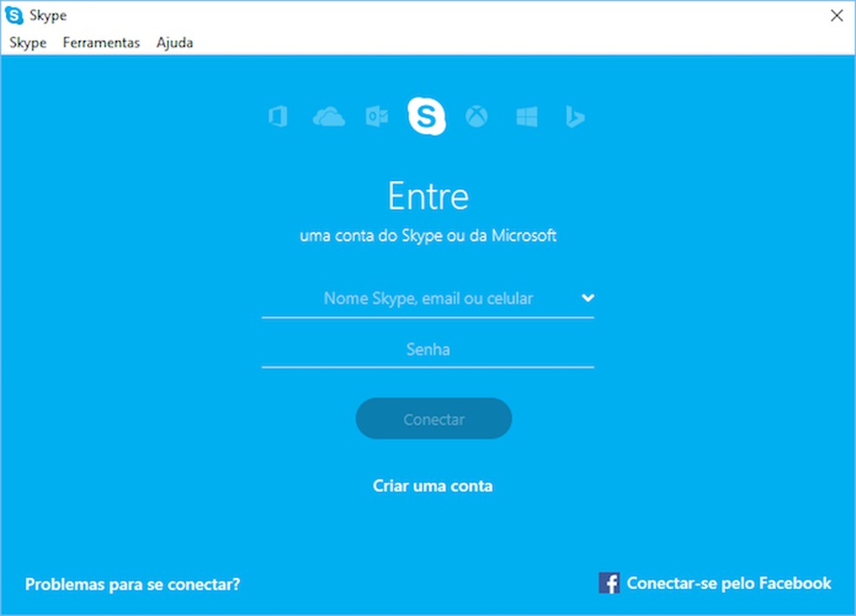
Task: Click the Conectar button
Action: pos(434,418)
